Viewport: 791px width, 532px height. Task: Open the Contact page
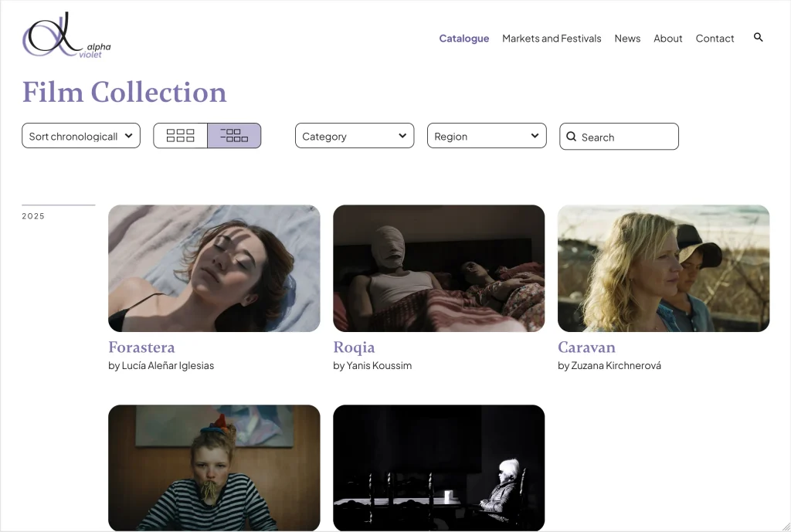[x=715, y=39]
